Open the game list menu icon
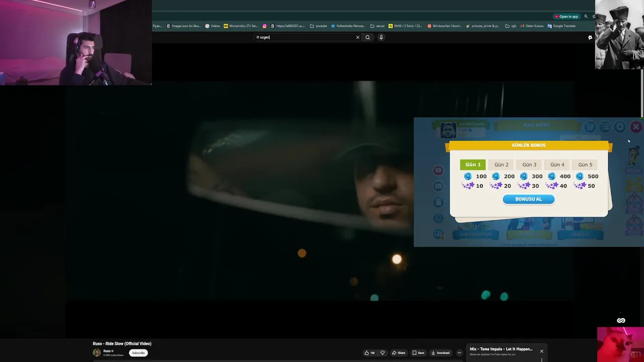 pos(605,127)
